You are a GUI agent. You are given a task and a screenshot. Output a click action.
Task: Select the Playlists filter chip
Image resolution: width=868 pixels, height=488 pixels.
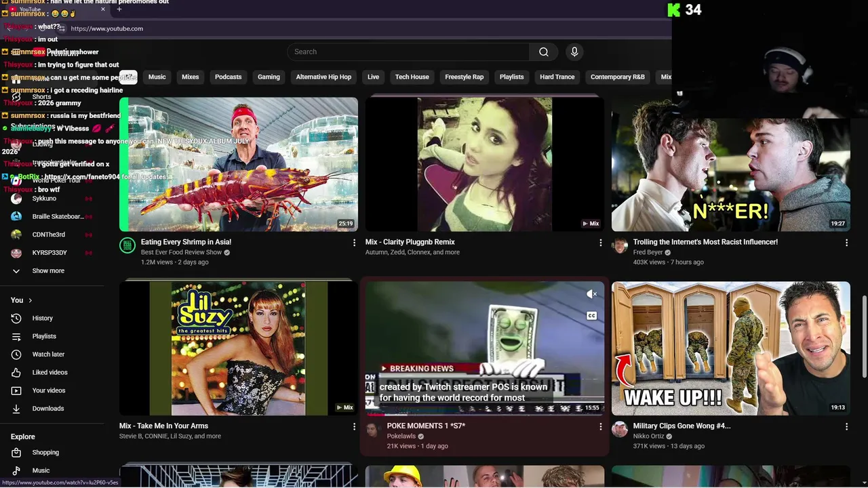click(511, 77)
